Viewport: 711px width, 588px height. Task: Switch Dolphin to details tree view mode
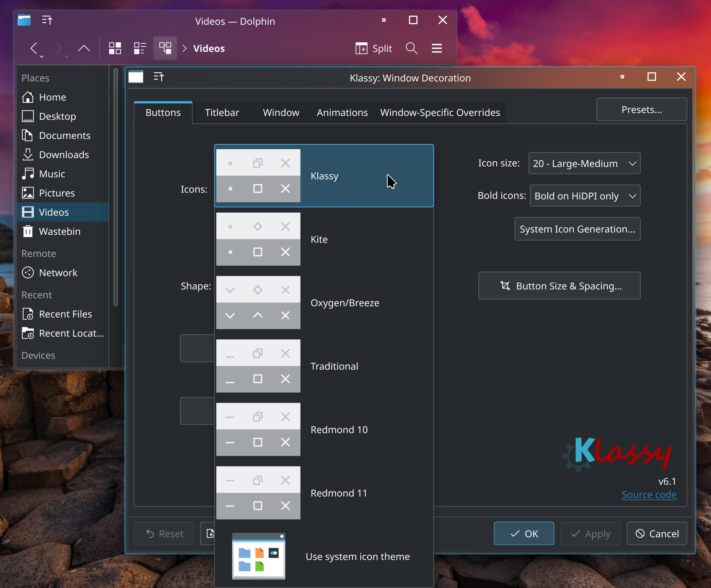165,48
